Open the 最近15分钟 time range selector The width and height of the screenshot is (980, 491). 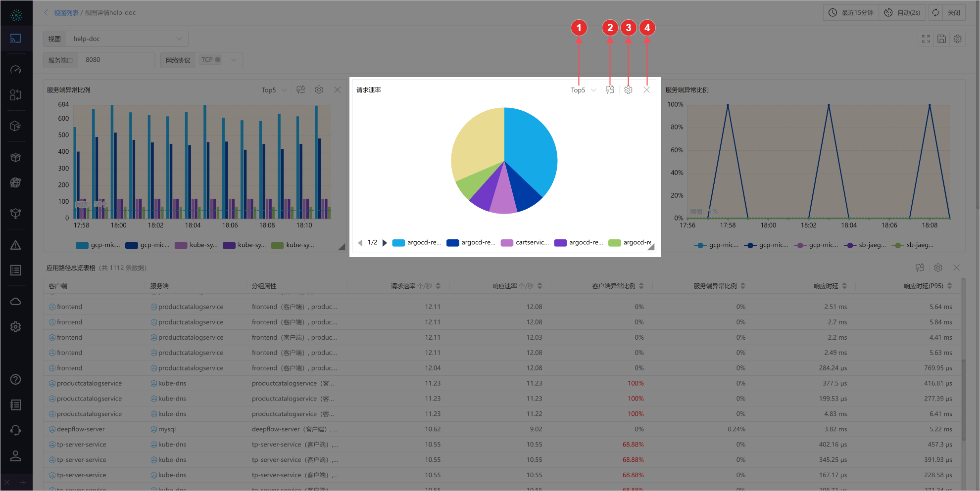coord(851,13)
